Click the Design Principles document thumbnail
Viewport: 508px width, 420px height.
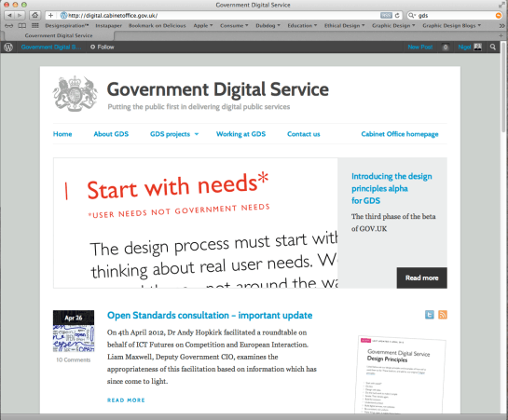[x=401, y=374]
